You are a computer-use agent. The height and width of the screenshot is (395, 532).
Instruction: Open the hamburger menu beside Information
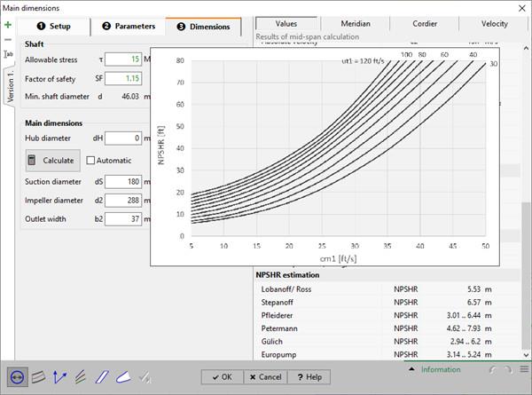click(524, 369)
